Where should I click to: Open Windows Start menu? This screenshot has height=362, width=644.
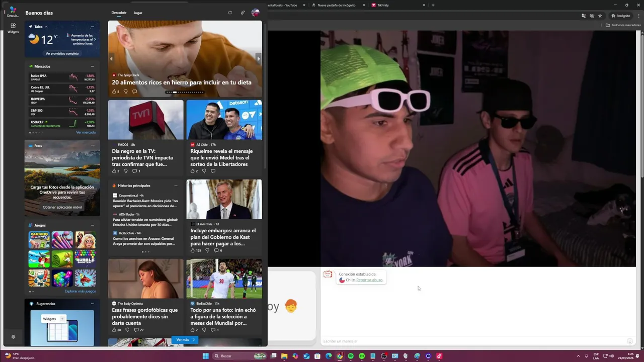(x=206, y=356)
